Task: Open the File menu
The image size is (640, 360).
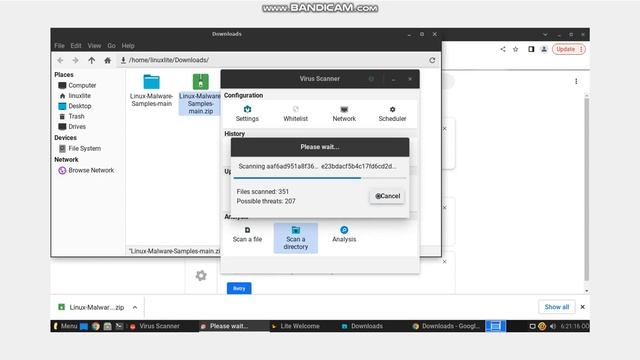Action: coord(59,46)
